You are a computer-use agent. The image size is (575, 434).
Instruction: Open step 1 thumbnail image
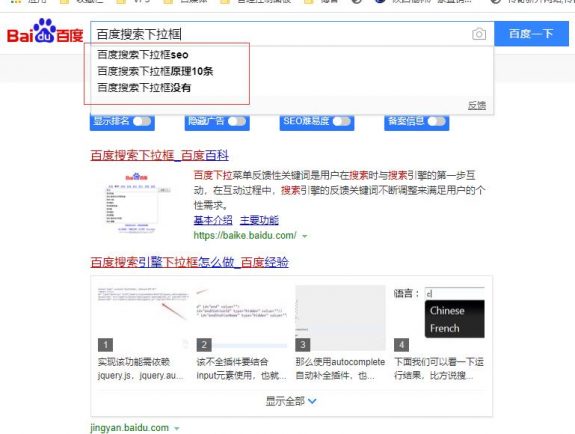point(143,318)
